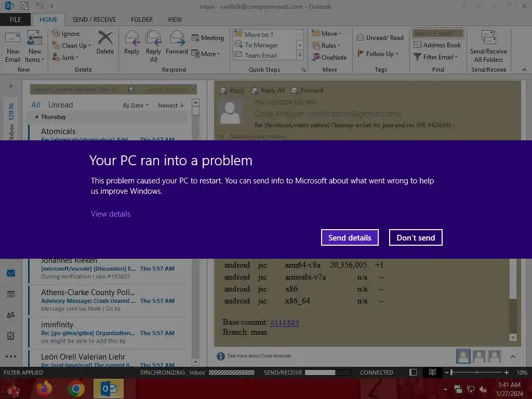
Task: Open the Clean Up dropdown
Action: pos(72,46)
